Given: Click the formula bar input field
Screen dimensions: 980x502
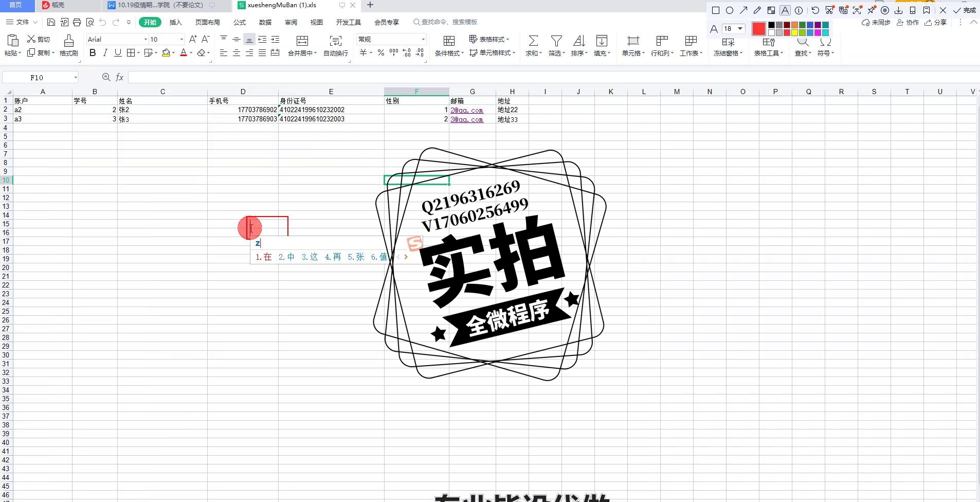Looking at the screenshot, I should pyautogui.click(x=553, y=77).
